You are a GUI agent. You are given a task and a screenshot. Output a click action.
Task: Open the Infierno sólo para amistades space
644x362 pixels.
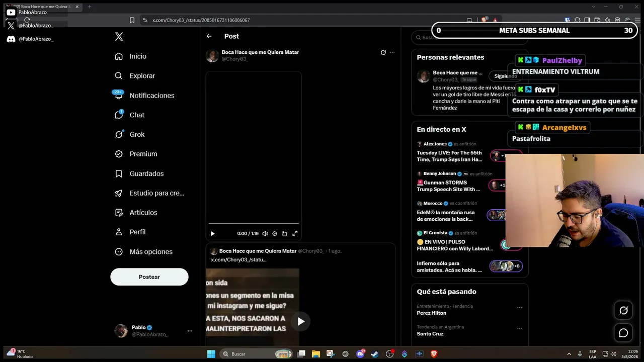[x=449, y=267]
